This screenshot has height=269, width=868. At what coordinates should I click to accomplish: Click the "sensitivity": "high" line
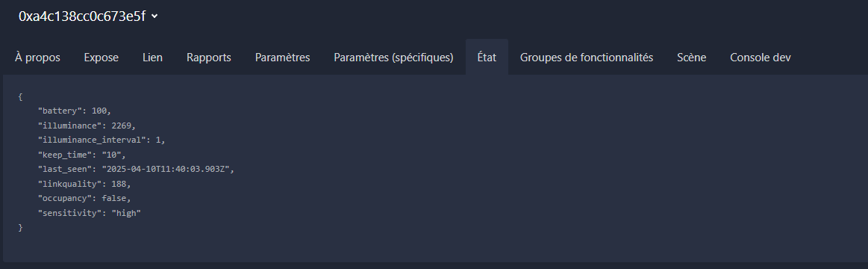pyautogui.click(x=89, y=213)
